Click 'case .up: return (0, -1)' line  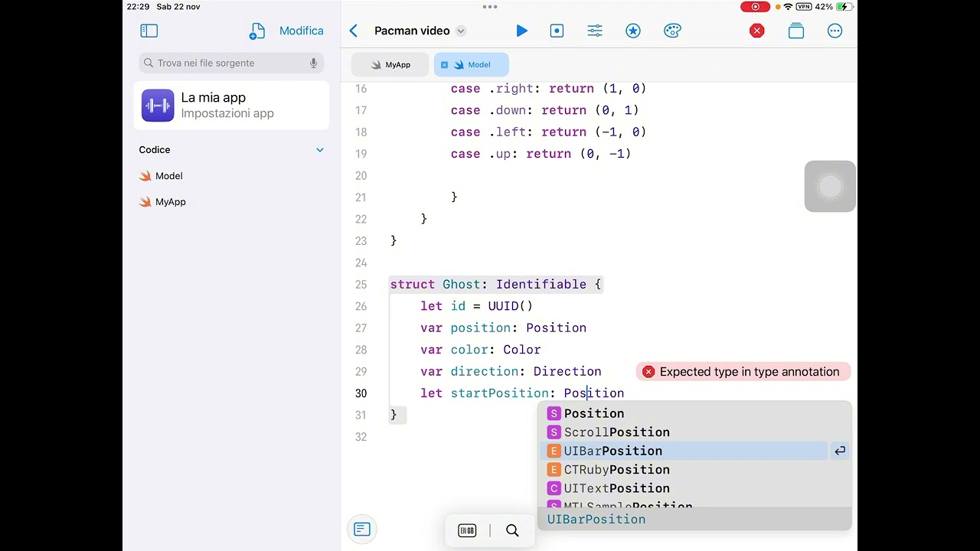coord(541,154)
